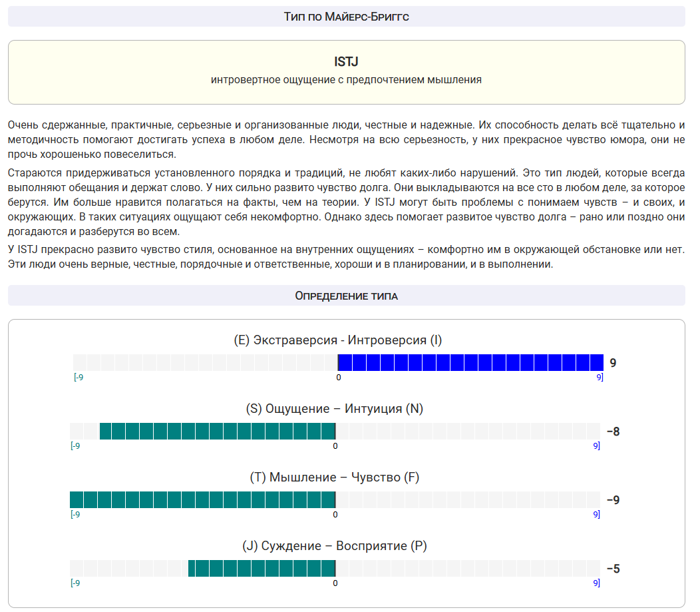Click the Extraversion-Introversion blue score bar
This screenshot has height=612, width=700.
click(x=470, y=363)
